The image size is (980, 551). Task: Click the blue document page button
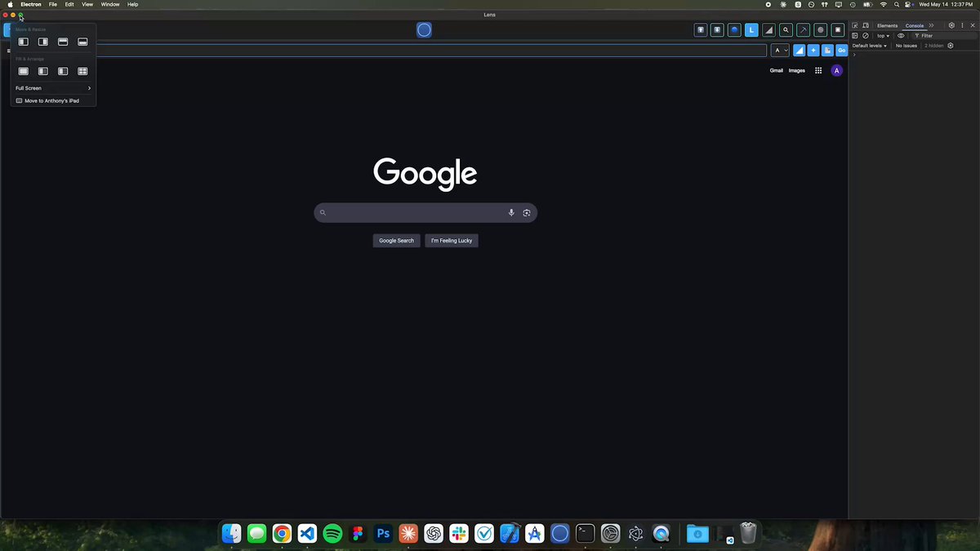pos(827,51)
